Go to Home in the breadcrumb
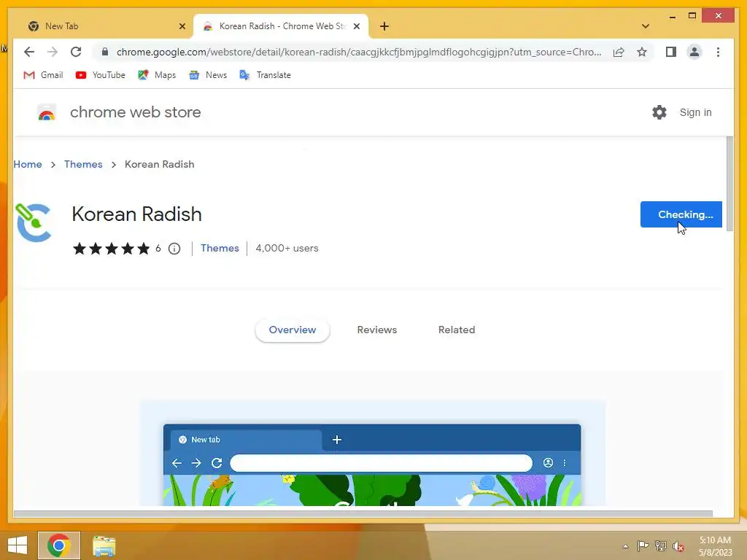747x560 pixels. [28, 164]
